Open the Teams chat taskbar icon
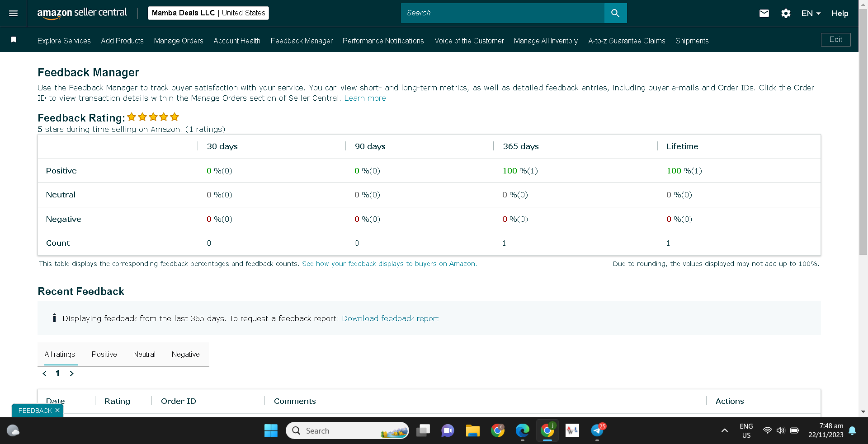Screen dimensions: 868x444 click(x=448, y=430)
